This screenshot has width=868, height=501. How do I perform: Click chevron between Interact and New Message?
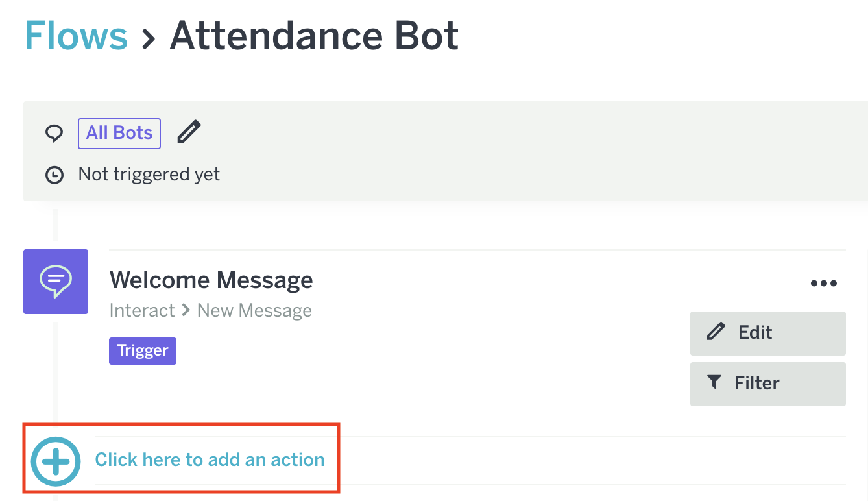[186, 311]
